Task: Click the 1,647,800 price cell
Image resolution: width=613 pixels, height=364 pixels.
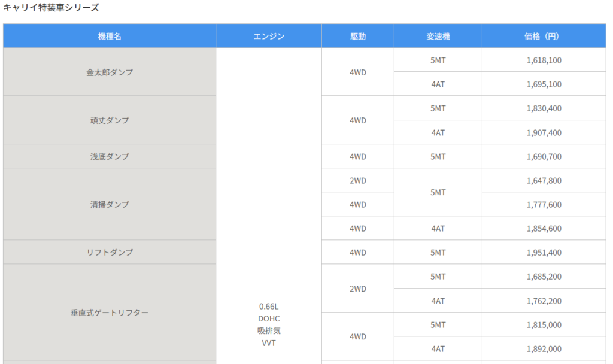Action: [544, 180]
